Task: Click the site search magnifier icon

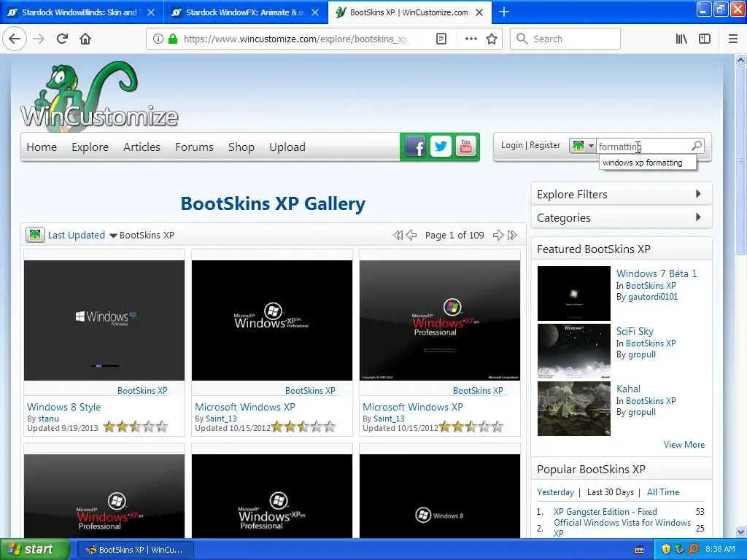Action: click(697, 145)
